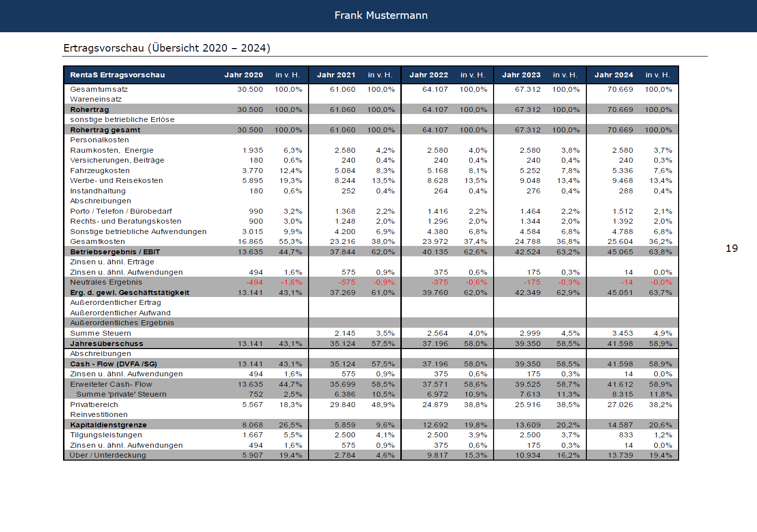Viewport: 757px width, 532px height.
Task: Click the Summe Steuern row label
Action: (101, 333)
